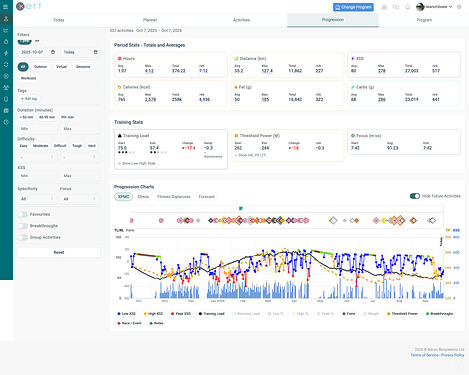Click the green notes flag marker above chart
This screenshot has height=375, width=469.
coord(241,208)
